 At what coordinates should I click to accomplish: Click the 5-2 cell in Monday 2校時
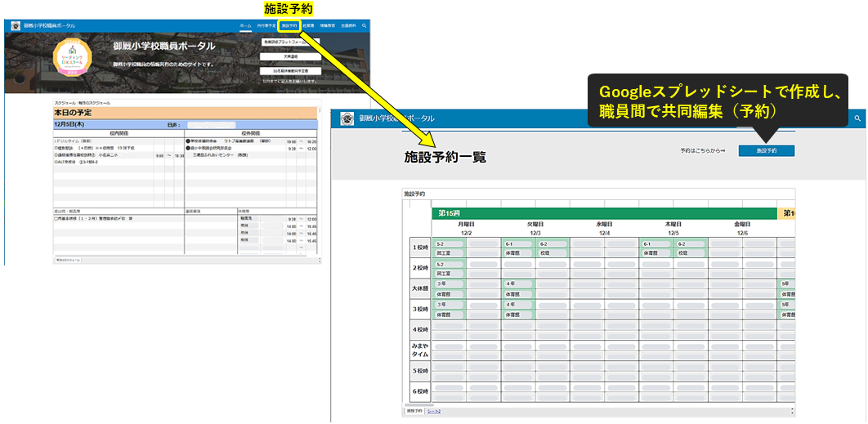pyautogui.click(x=449, y=265)
